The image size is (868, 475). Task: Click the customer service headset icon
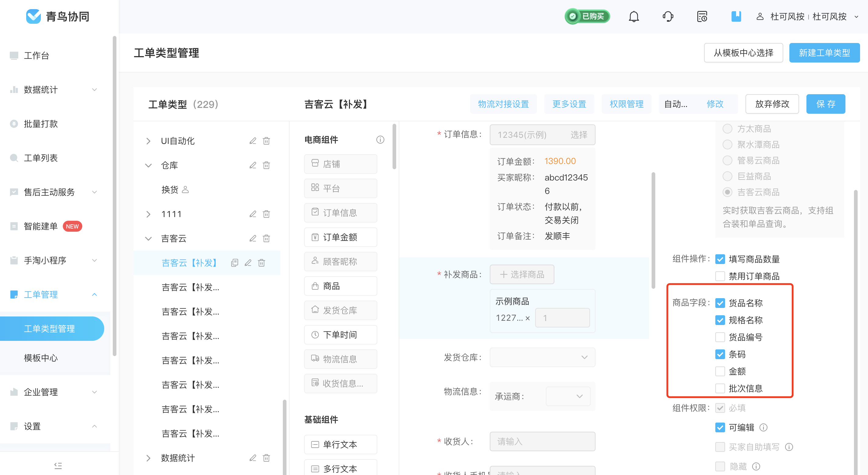(x=668, y=16)
